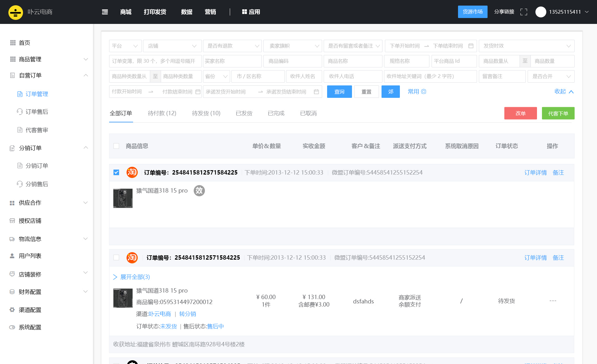Screen dimensions: 597x364
Task: Open the 店铺 dropdown filter
Action: [x=172, y=46]
